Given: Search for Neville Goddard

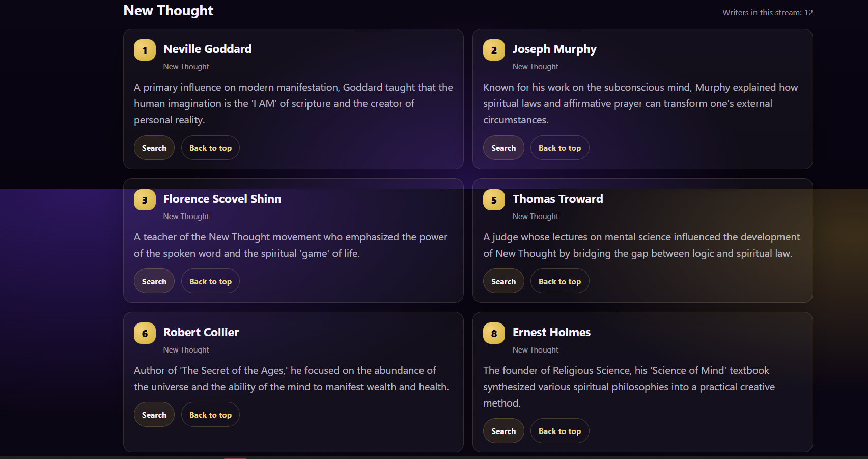Looking at the screenshot, I should (154, 148).
